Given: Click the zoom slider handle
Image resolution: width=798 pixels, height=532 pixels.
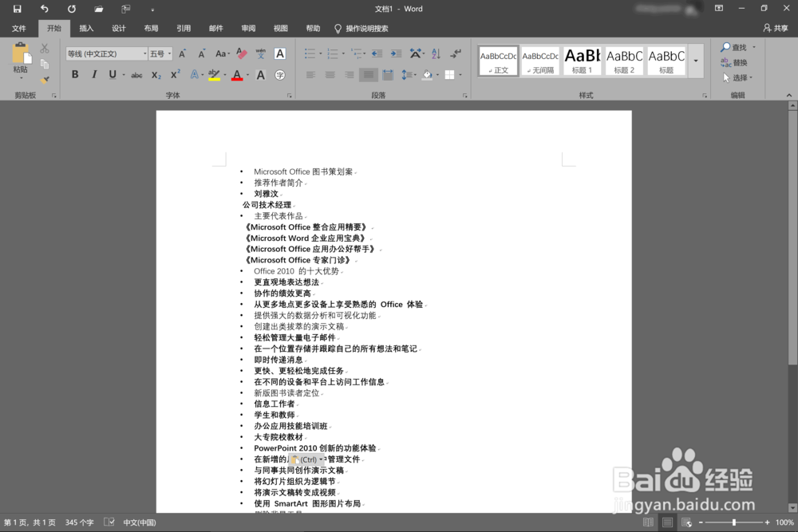Looking at the screenshot, I should tap(734, 522).
